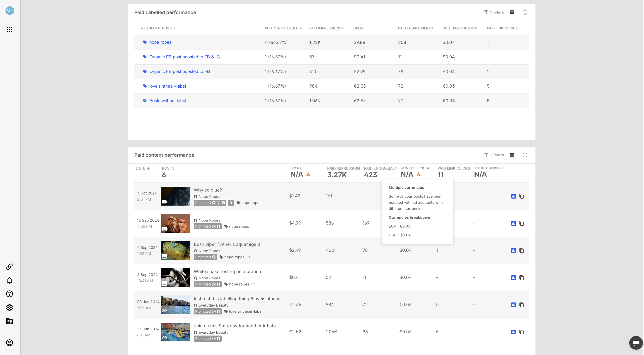Click the $9.88 spent value for nope ropes
The image size is (644, 355).
[359, 43]
